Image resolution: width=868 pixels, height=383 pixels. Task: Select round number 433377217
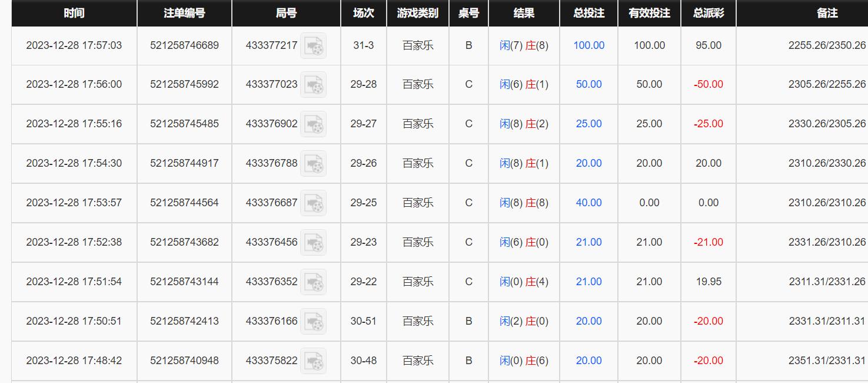pos(271,45)
